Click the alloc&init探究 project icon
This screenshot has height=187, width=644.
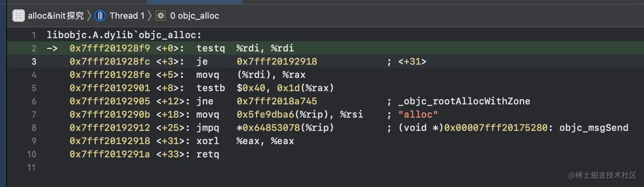coord(19,16)
